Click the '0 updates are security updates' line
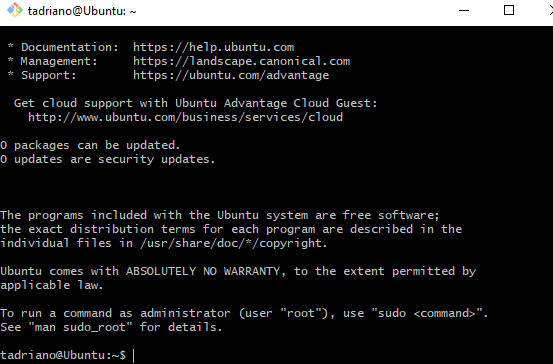 108,159
